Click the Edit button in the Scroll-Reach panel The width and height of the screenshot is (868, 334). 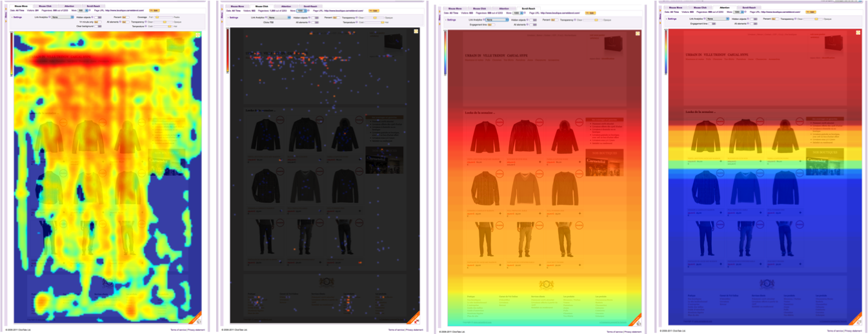pyautogui.click(x=590, y=13)
